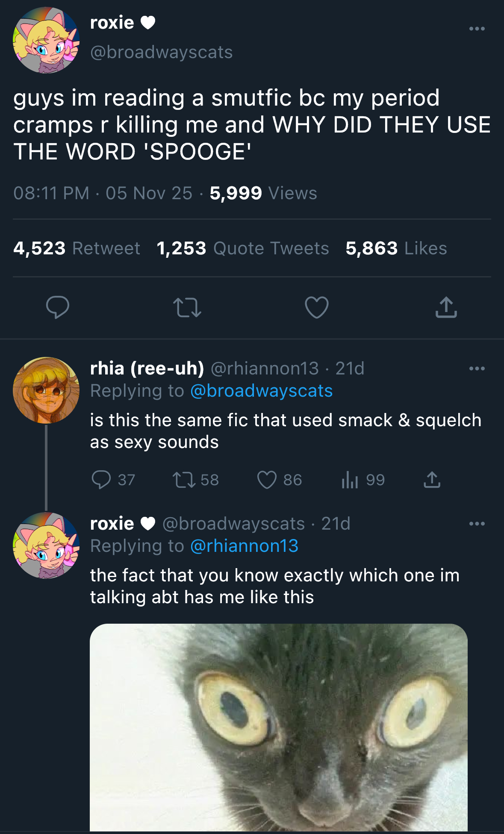
Task: Open rhia's profile avatar
Action: [46, 390]
